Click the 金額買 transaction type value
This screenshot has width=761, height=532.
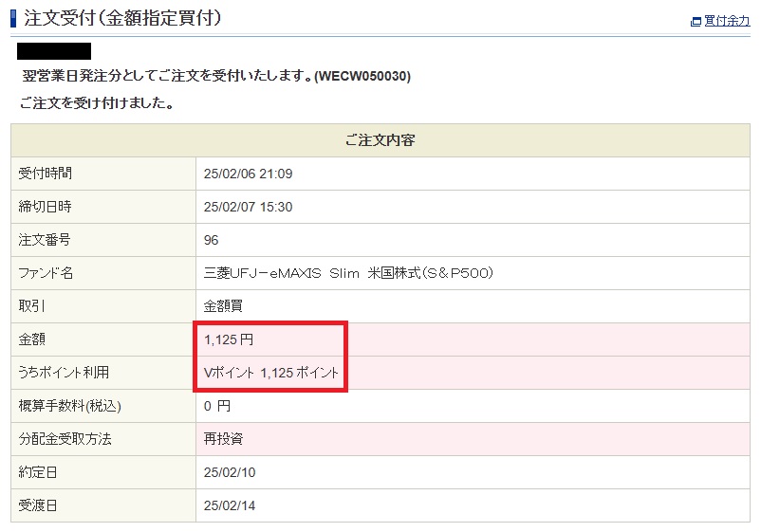(223, 306)
